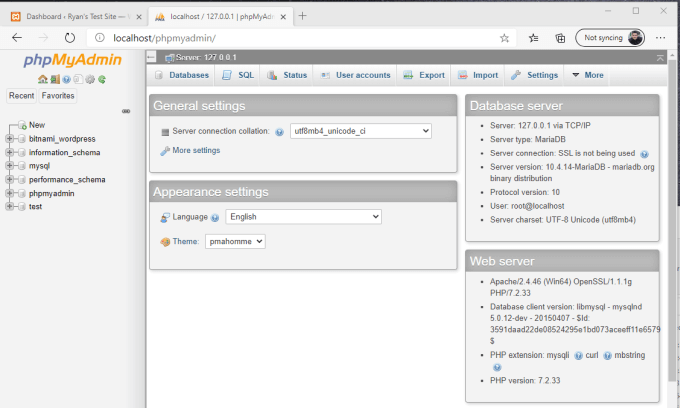Click collapse top panel icon at right of Server bar
This screenshot has width=680, height=408.
tap(660, 58)
